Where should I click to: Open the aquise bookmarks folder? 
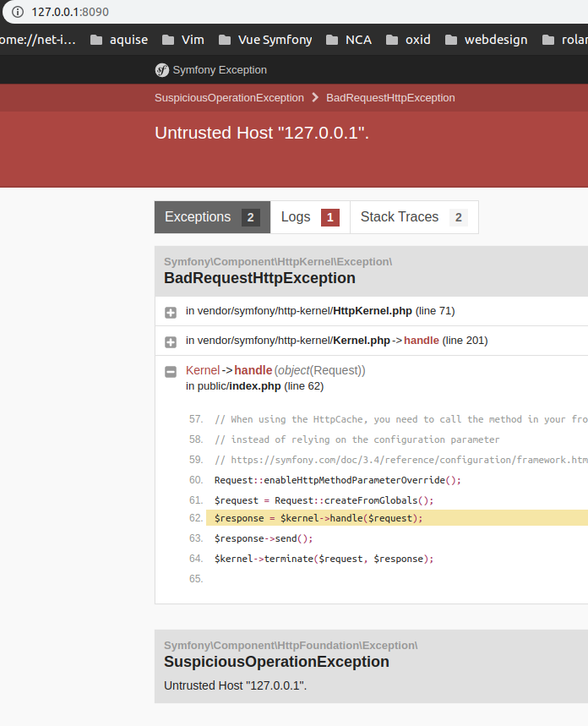(x=119, y=40)
